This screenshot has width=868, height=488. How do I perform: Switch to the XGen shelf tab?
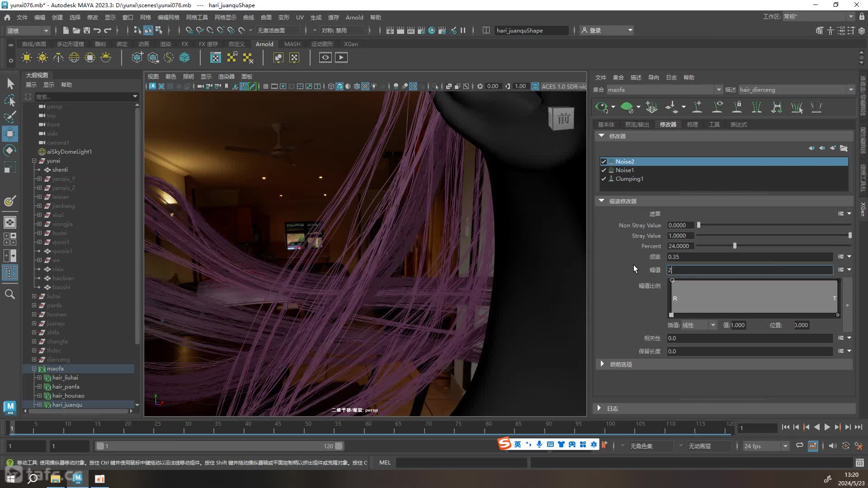tap(351, 44)
